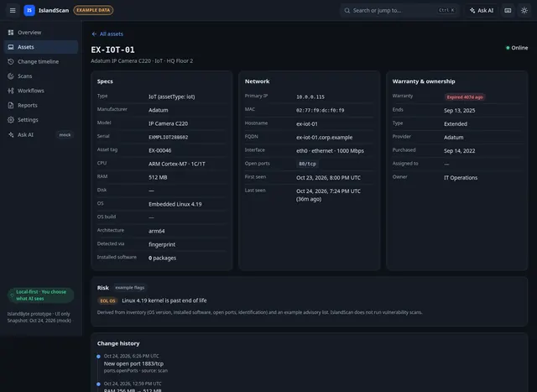
Task: Open Workflows section
Action: [41, 91]
